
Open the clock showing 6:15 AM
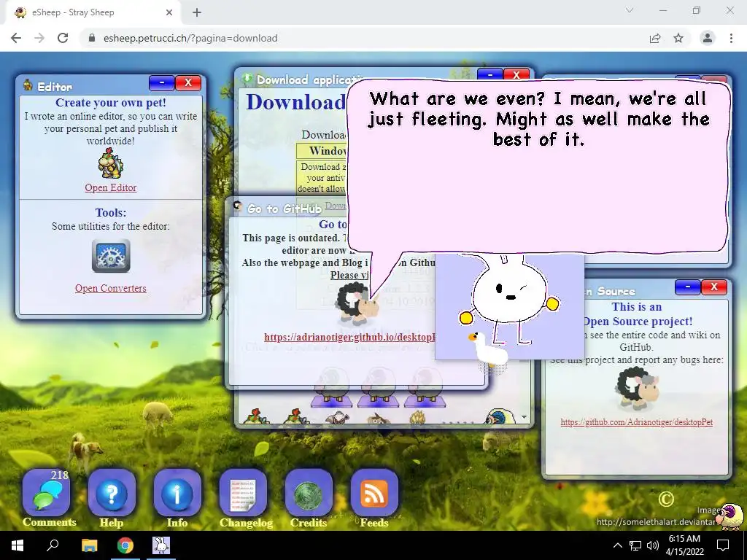[x=684, y=545]
